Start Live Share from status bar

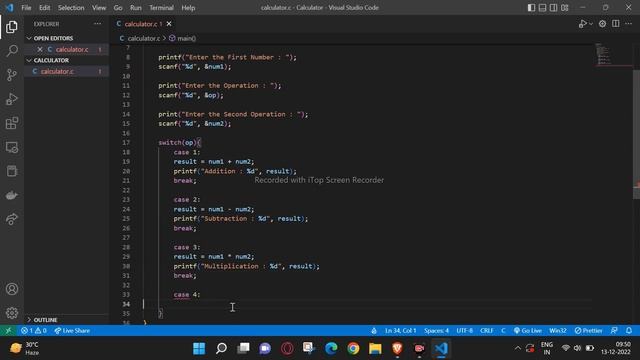pyautogui.click(x=72, y=331)
